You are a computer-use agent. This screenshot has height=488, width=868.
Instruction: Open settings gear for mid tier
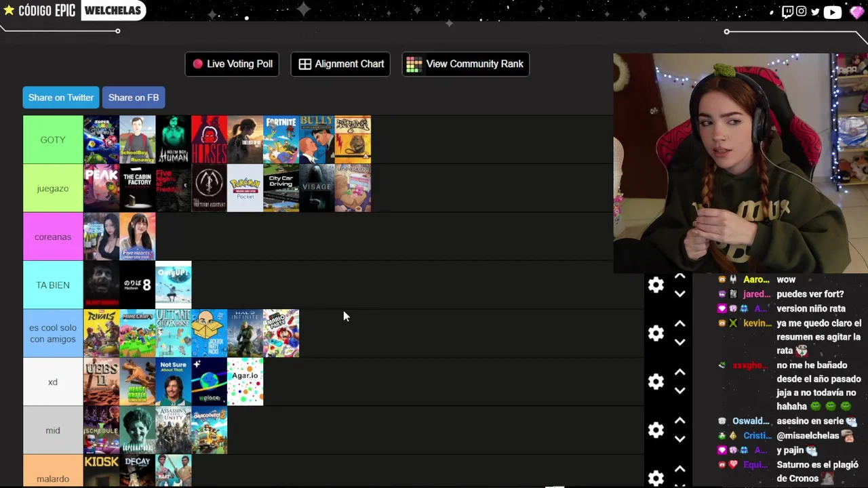tap(656, 430)
